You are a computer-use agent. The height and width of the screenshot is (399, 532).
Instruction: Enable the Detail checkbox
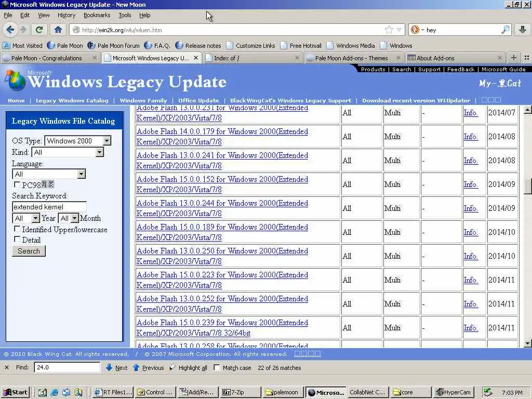(17, 239)
